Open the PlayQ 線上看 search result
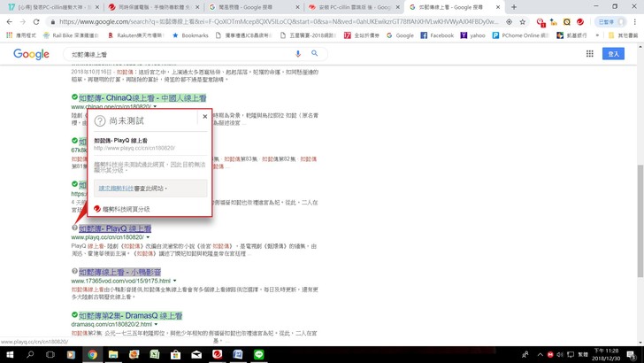The width and height of the screenshot is (644, 363). (x=115, y=228)
